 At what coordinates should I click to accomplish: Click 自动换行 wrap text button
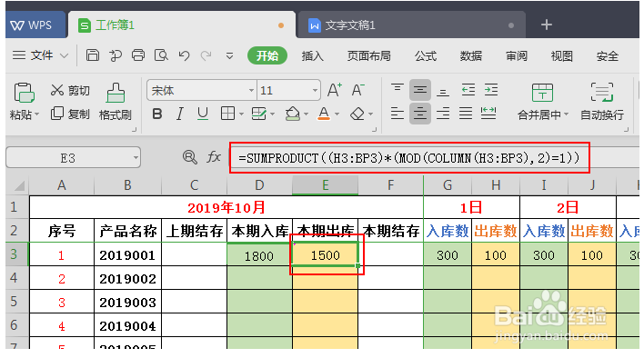601,102
